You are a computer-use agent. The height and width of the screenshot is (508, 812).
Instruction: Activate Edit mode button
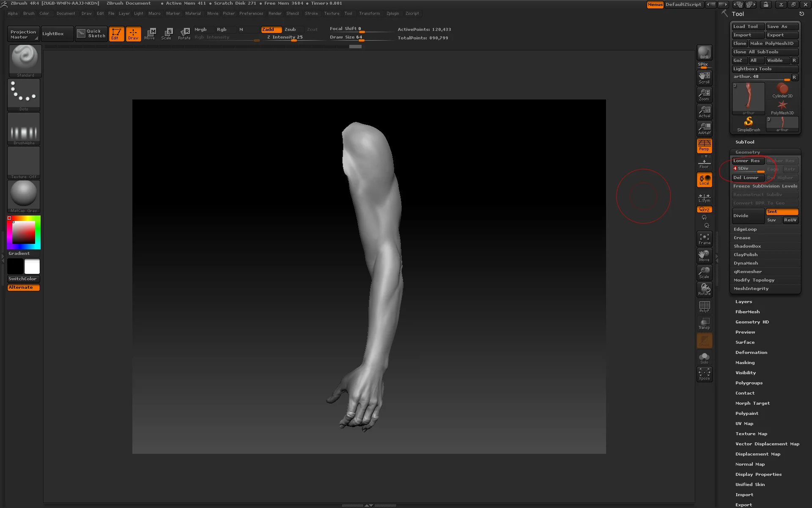pyautogui.click(x=116, y=34)
